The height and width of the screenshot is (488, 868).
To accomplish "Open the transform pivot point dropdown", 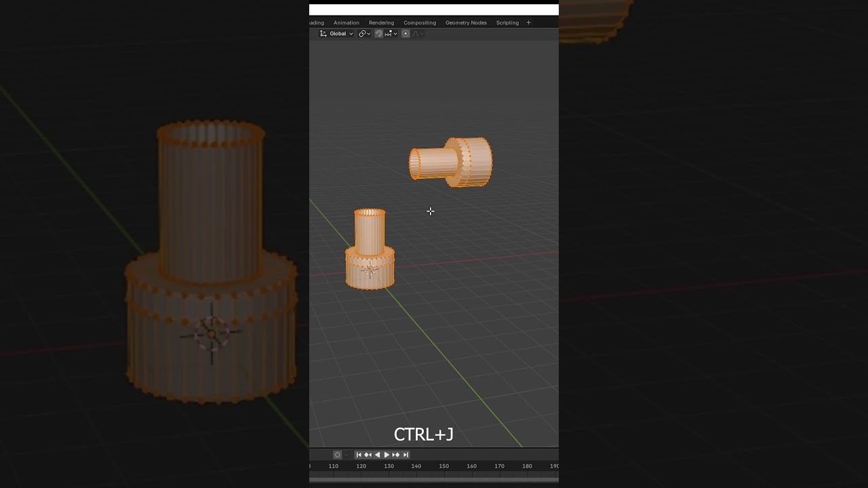I will [365, 34].
